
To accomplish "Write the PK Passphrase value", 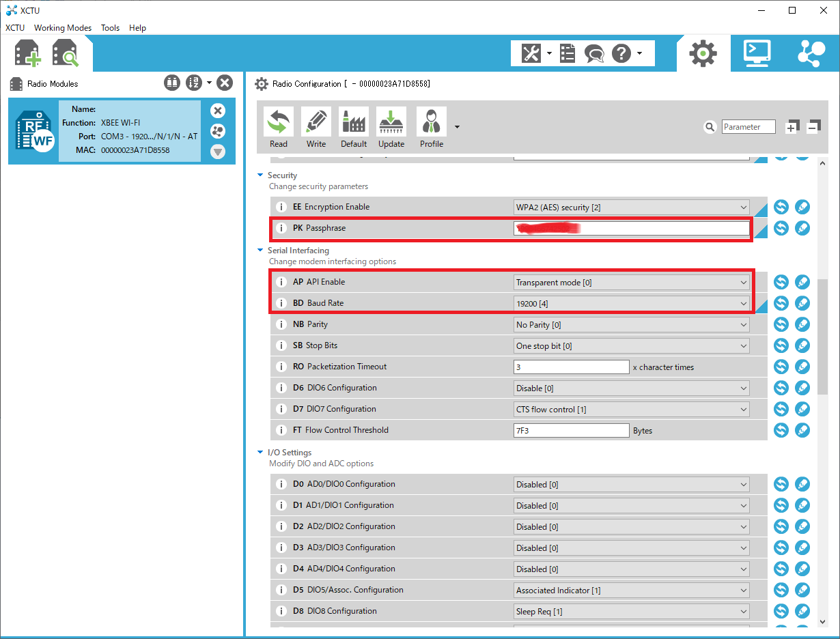I will point(802,228).
